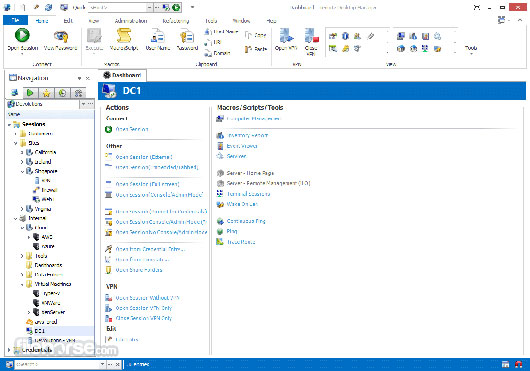Click the Terminal Sessions link

click(x=248, y=194)
